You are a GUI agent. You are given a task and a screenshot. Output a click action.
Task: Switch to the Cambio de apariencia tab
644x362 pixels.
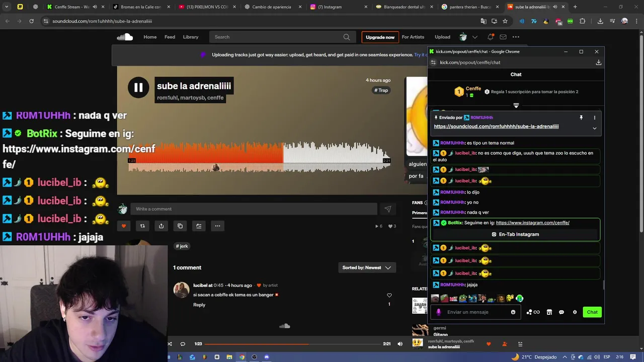tap(272, 7)
